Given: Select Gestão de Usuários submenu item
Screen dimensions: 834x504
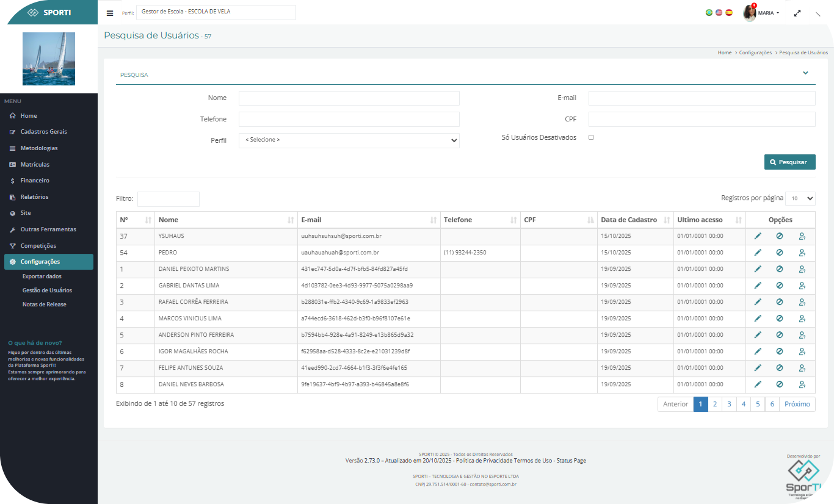Looking at the screenshot, I should pos(47,290).
